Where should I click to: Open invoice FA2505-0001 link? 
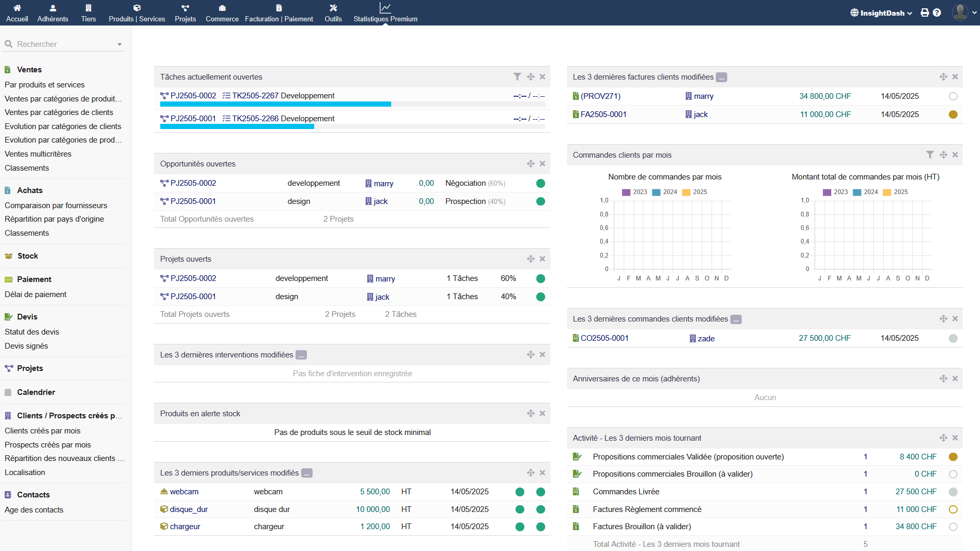(603, 114)
